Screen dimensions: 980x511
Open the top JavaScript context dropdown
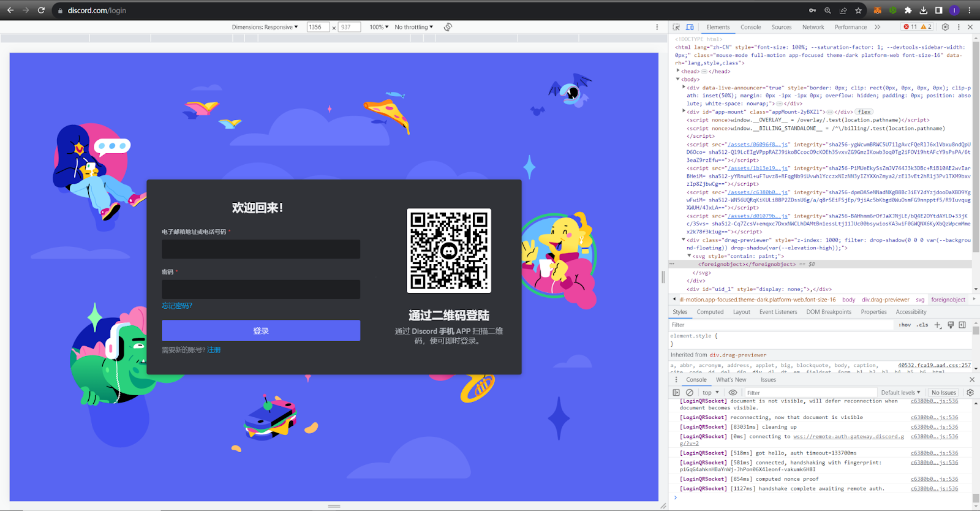[x=710, y=393]
